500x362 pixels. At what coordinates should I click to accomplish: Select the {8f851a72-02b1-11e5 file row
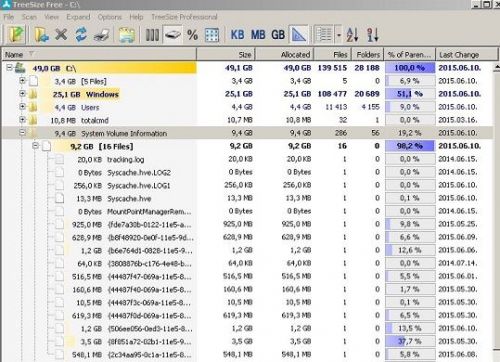248,342
